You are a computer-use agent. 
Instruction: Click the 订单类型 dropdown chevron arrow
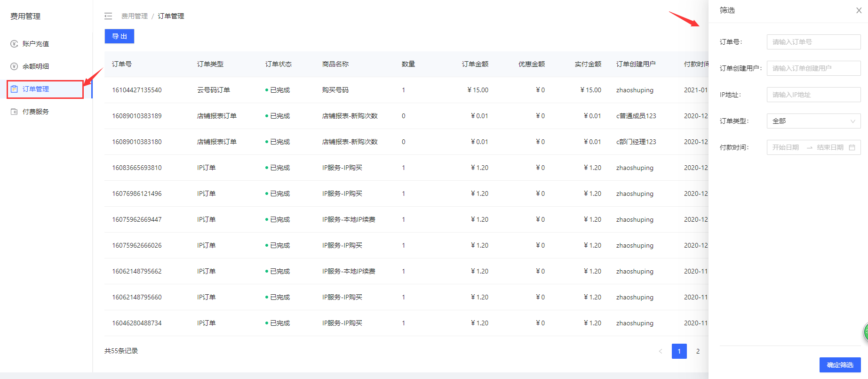tap(852, 121)
